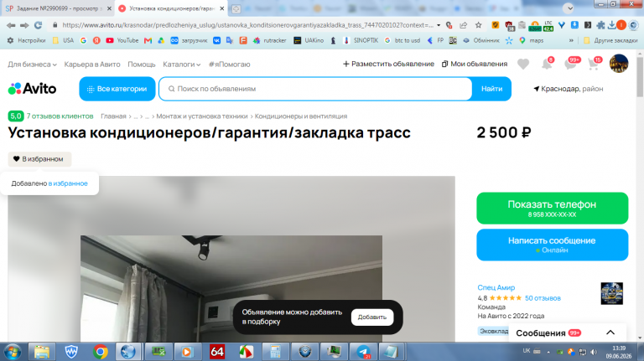Open the seller's 50 отзывов link
The height and width of the screenshot is (361, 644).
point(543,298)
